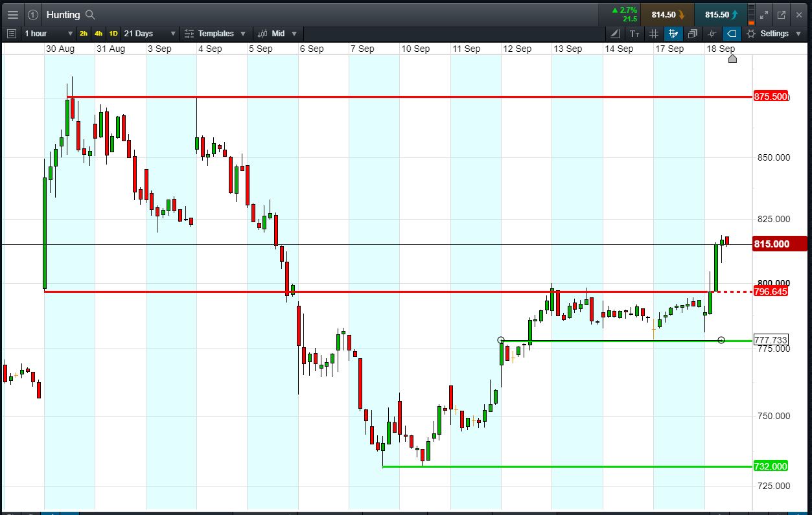Open the 21 Days range dropdown

point(150,34)
